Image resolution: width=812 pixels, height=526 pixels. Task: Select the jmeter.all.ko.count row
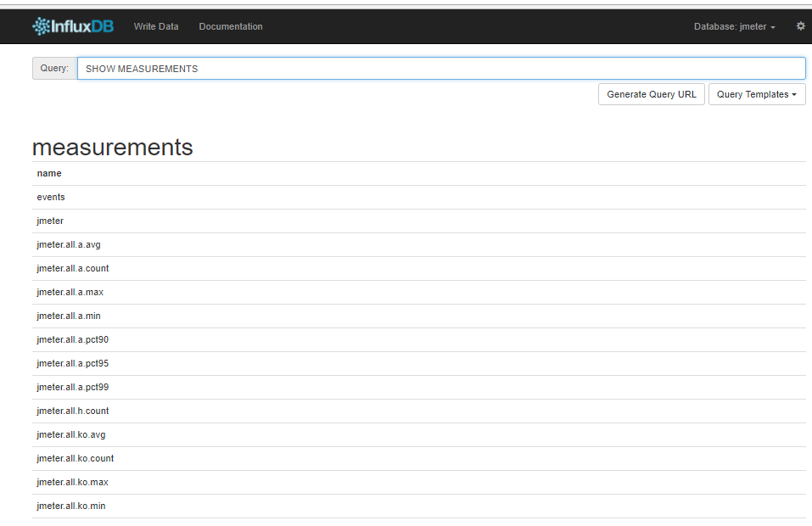[x=419, y=459]
